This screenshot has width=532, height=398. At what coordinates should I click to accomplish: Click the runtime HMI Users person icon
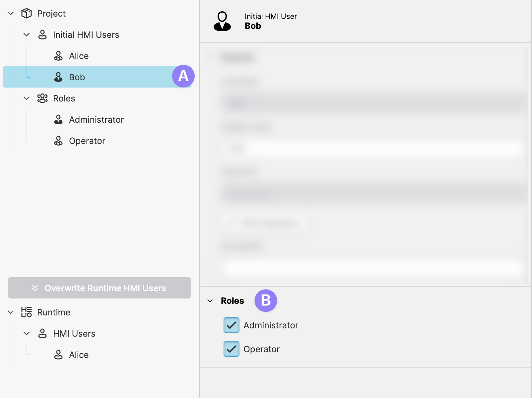pos(42,334)
